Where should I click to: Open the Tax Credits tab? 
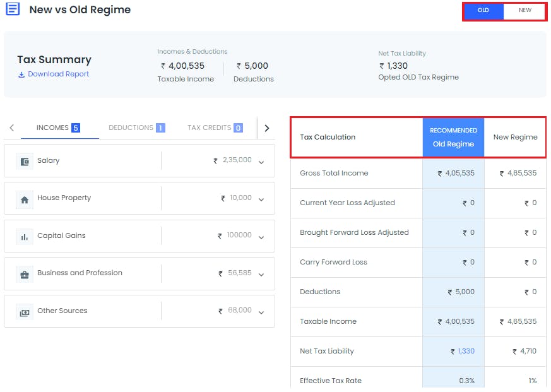click(215, 128)
